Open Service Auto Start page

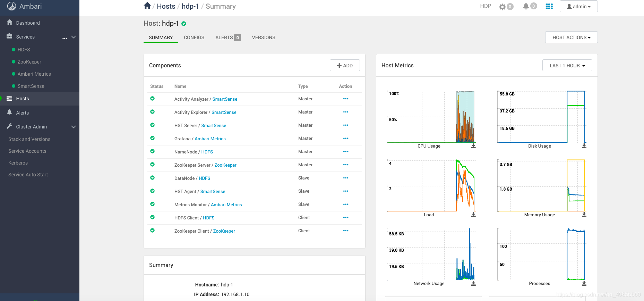point(28,175)
